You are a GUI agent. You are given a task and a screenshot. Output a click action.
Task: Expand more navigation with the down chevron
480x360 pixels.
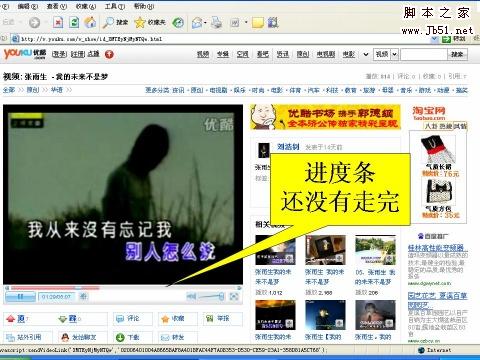tap(366, 54)
